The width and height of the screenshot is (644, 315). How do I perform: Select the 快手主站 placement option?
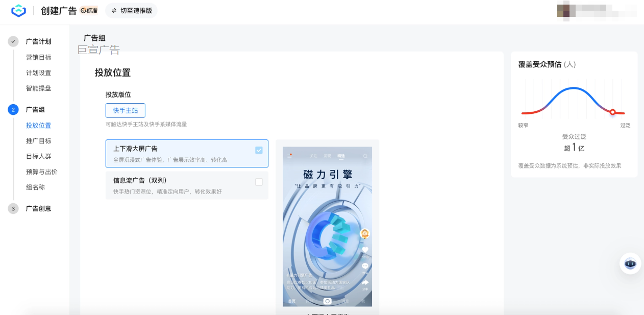(x=125, y=110)
